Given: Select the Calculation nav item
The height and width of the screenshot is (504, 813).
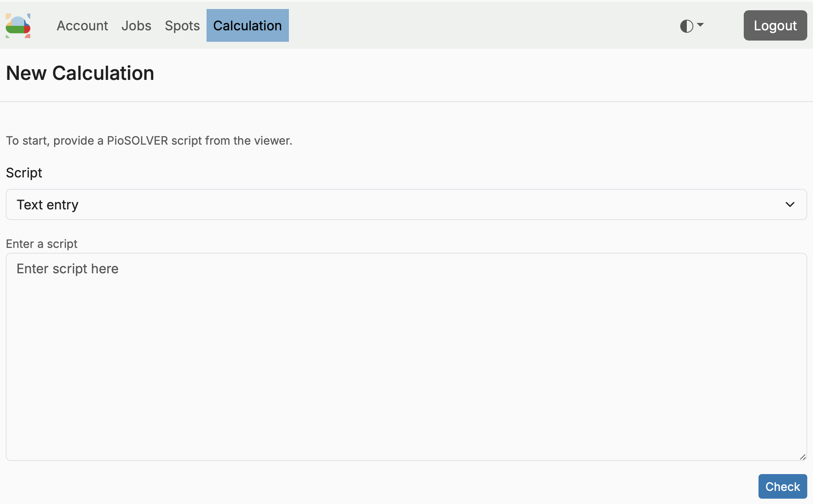Looking at the screenshot, I should [248, 25].
